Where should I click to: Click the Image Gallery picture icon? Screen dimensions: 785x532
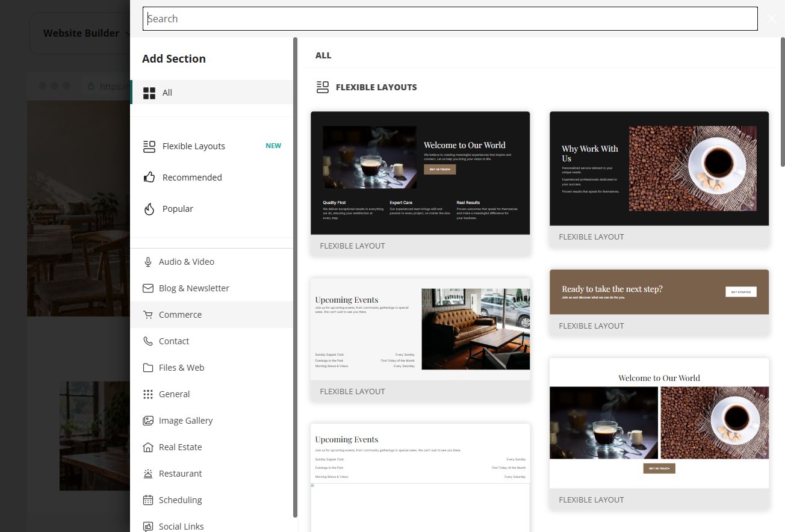pyautogui.click(x=147, y=421)
